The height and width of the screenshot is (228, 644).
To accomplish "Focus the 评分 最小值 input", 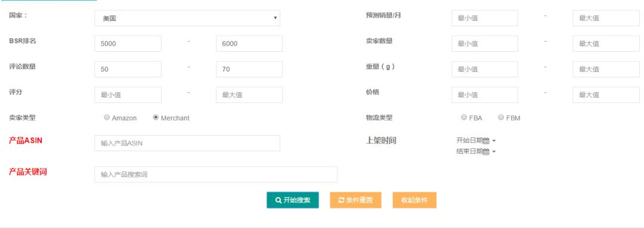I will point(128,95).
